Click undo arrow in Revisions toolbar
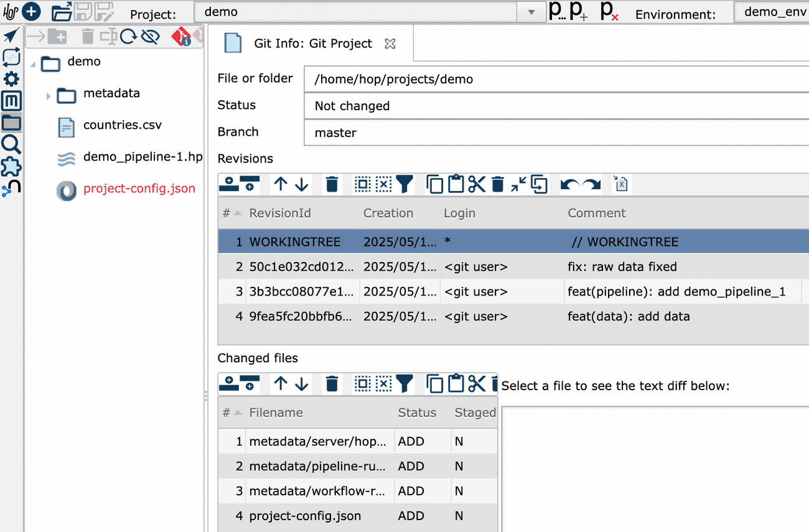809x532 pixels. point(569,184)
